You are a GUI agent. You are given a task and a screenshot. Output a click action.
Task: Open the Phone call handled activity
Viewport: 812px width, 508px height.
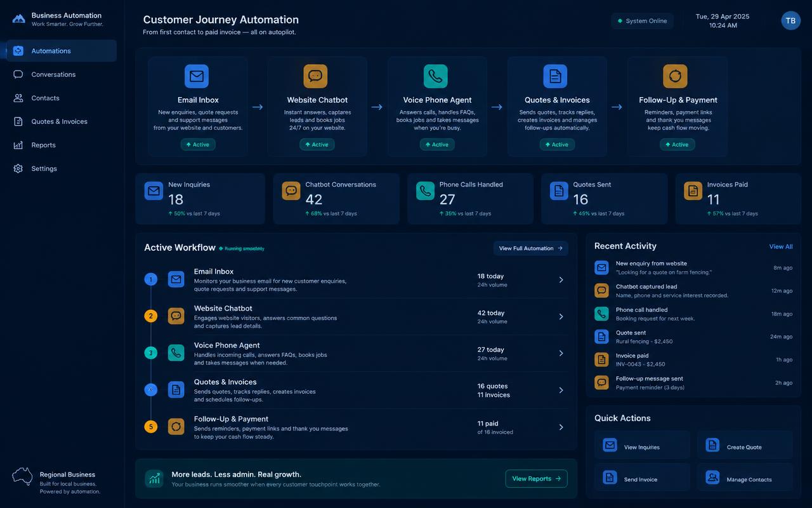tap(693, 314)
